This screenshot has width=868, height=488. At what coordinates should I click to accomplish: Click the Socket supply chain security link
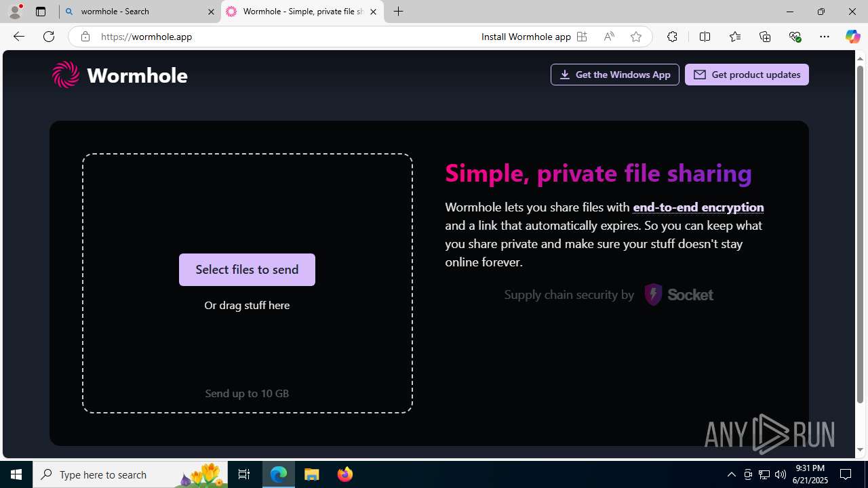(x=609, y=295)
